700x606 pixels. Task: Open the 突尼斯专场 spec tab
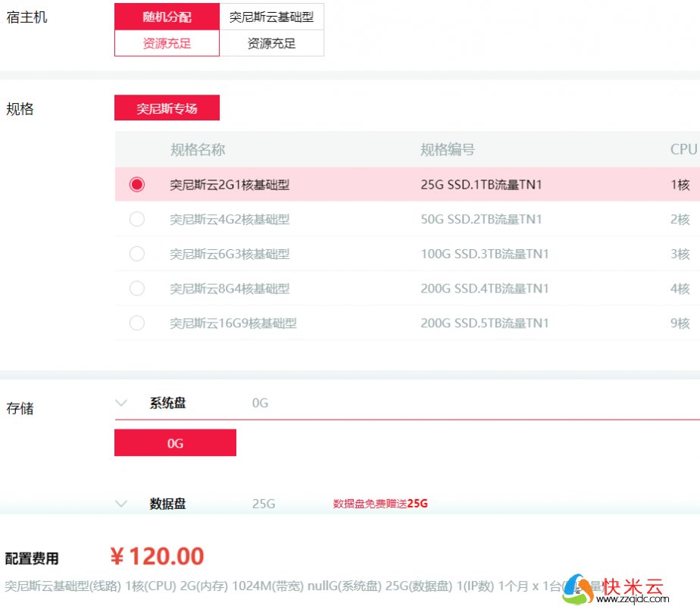(167, 108)
